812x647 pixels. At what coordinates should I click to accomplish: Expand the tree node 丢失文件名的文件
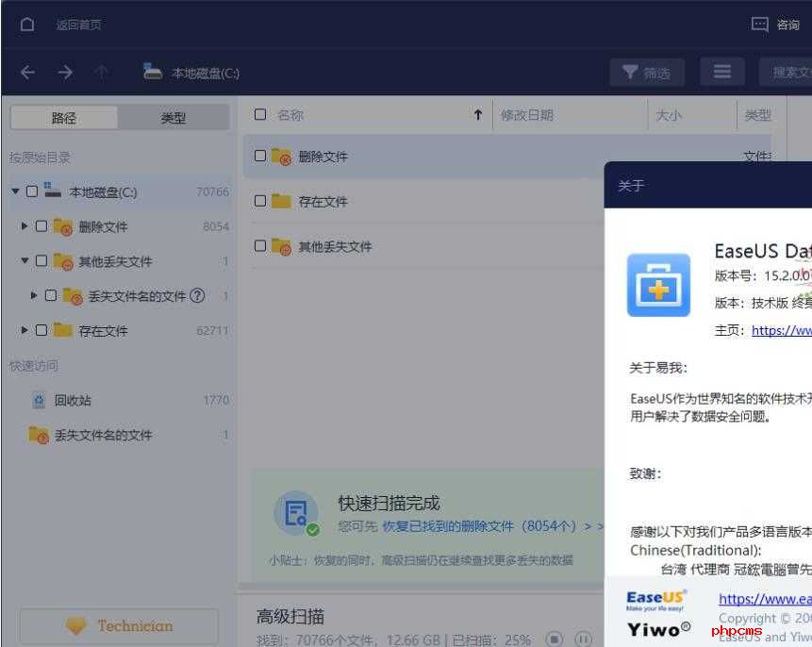[x=34, y=295]
